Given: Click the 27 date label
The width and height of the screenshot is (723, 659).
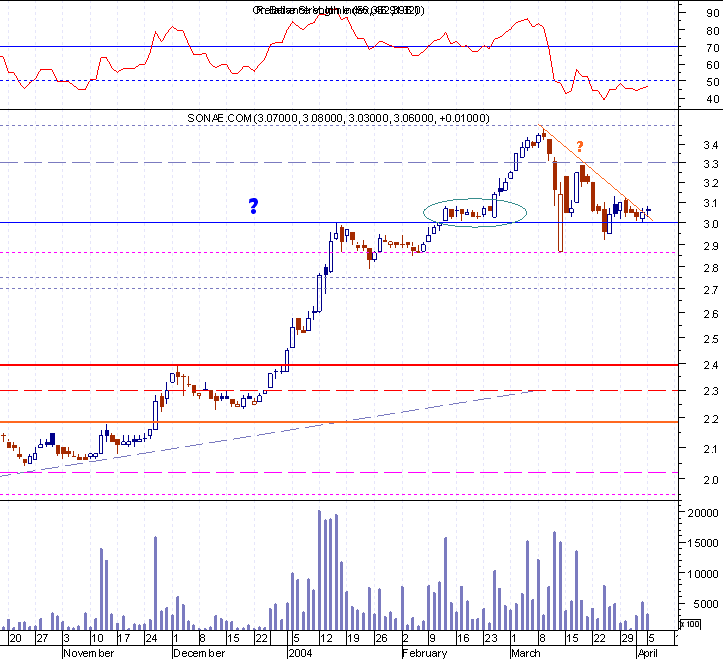Looking at the screenshot, I should pos(42,639).
